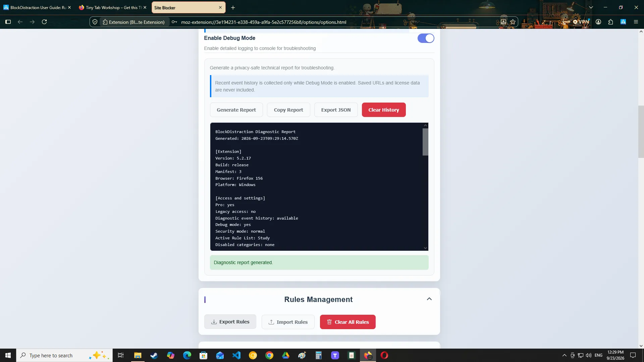
Task: Open Opera from the taskbar
Action: 384,355
